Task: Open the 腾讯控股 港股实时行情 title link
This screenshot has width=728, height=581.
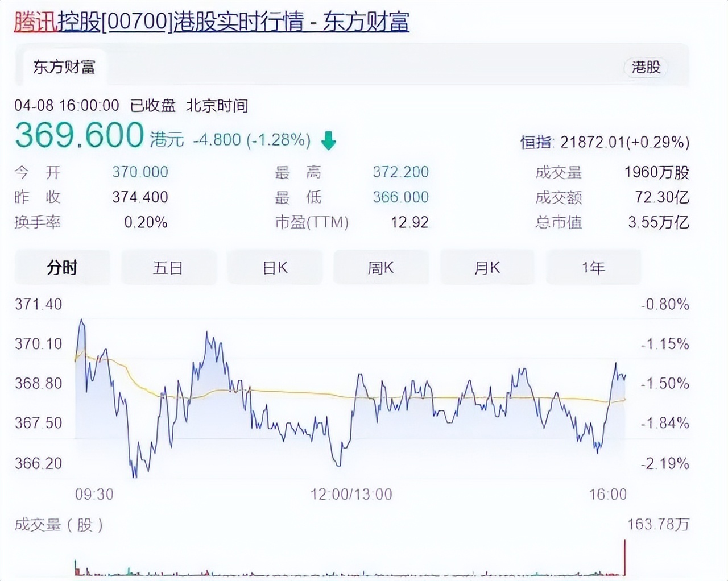Action: click(212, 22)
